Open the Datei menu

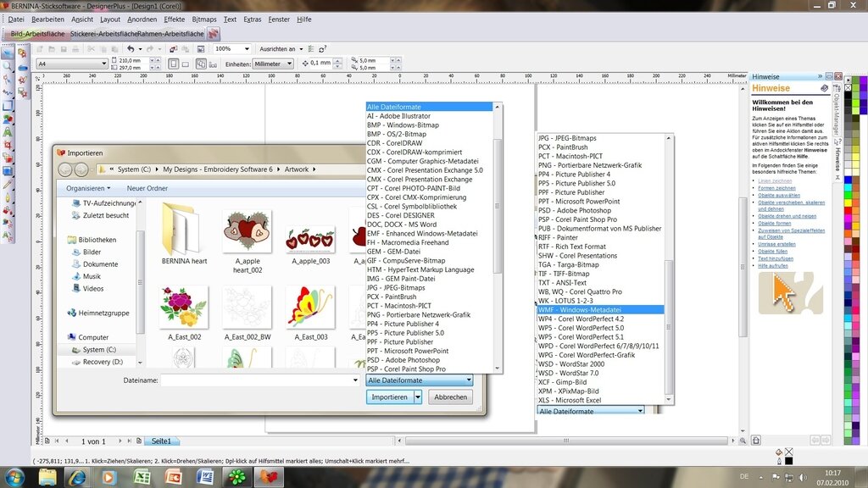tap(16, 19)
